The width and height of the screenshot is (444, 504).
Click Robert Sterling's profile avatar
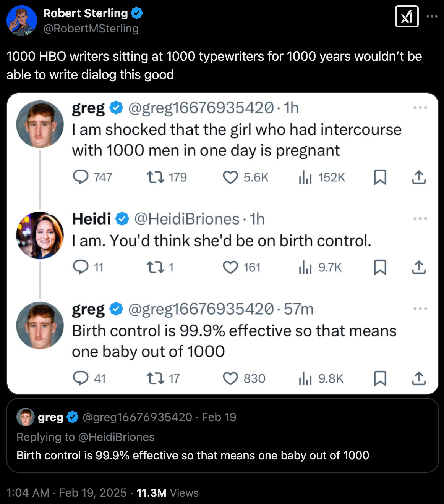[x=22, y=21]
